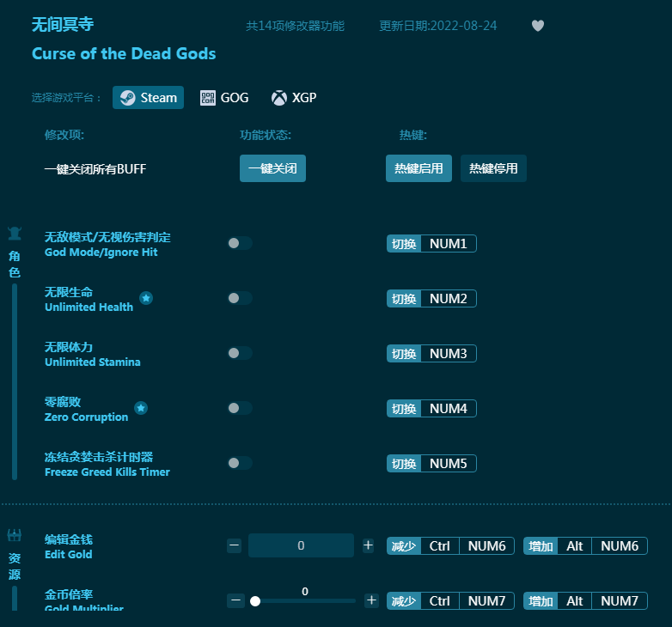
Task: Click plus button for Edit Gold
Action: (368, 545)
